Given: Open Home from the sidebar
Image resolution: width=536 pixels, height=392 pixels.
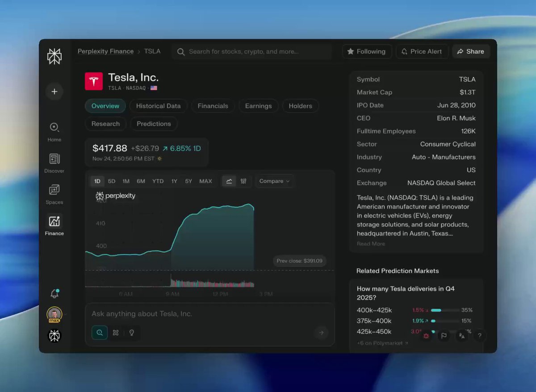Looking at the screenshot, I should coord(54,132).
